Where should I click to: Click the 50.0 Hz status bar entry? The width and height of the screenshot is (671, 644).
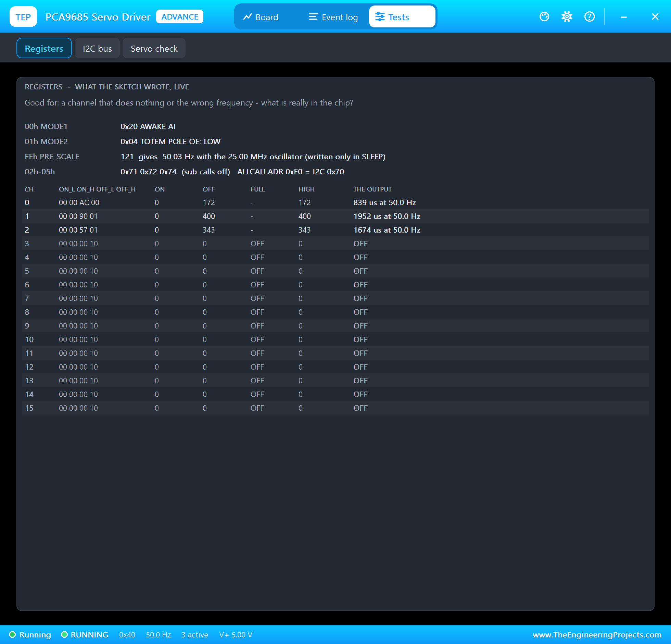(158, 635)
